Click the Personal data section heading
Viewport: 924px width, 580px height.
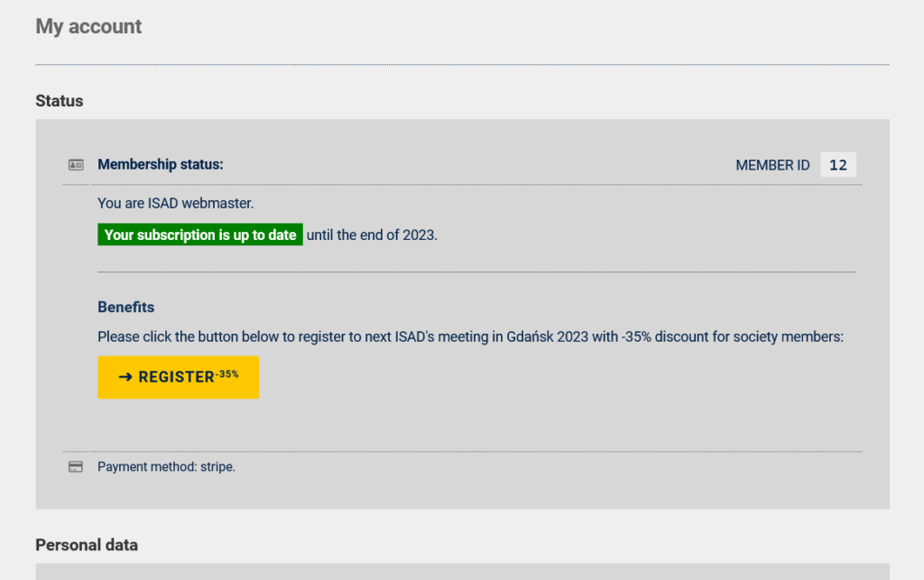pos(87,545)
